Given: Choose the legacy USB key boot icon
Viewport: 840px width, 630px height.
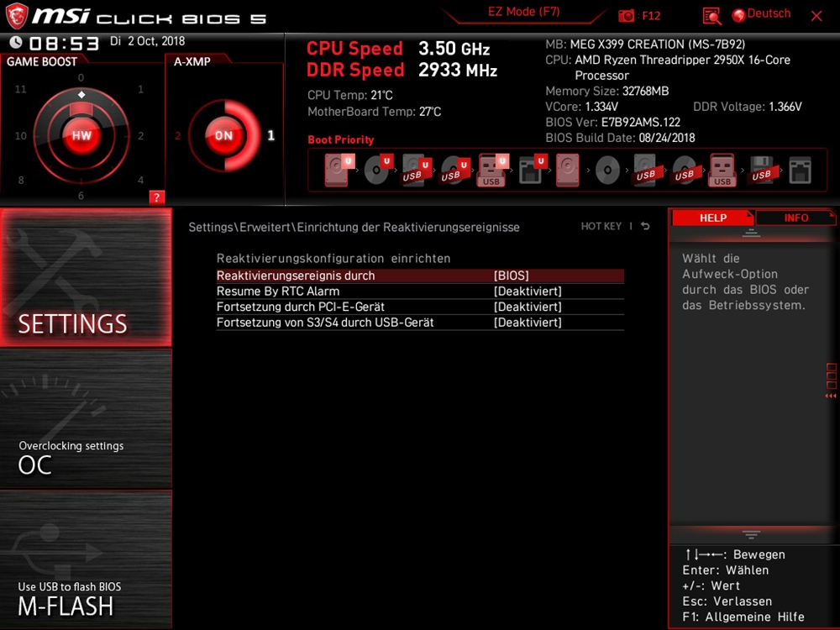Looking at the screenshot, I should (x=722, y=170).
